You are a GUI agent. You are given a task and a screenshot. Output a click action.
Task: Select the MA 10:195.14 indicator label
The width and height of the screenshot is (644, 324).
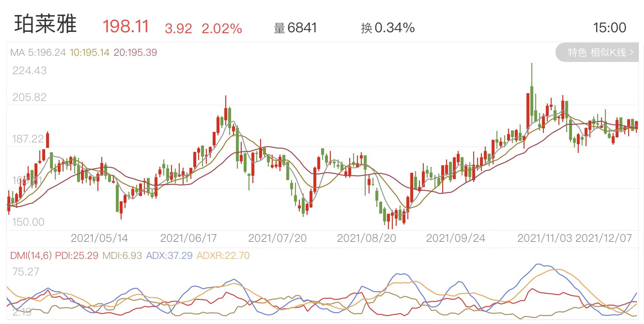[90, 53]
